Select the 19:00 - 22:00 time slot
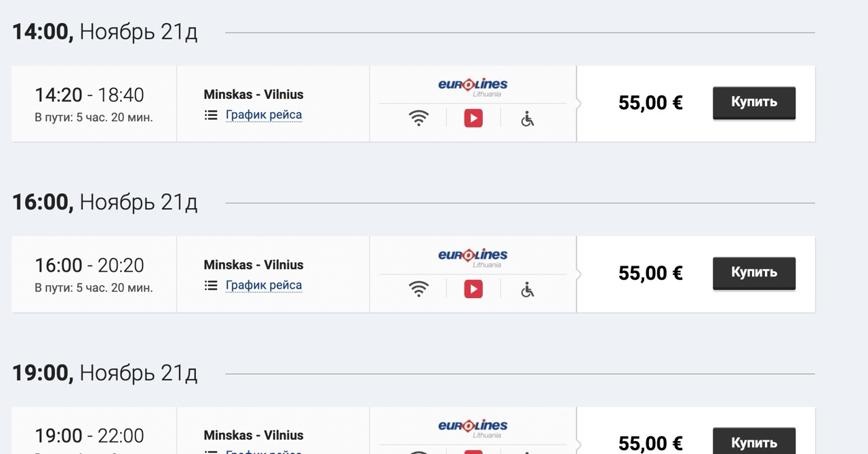 pos(90,436)
